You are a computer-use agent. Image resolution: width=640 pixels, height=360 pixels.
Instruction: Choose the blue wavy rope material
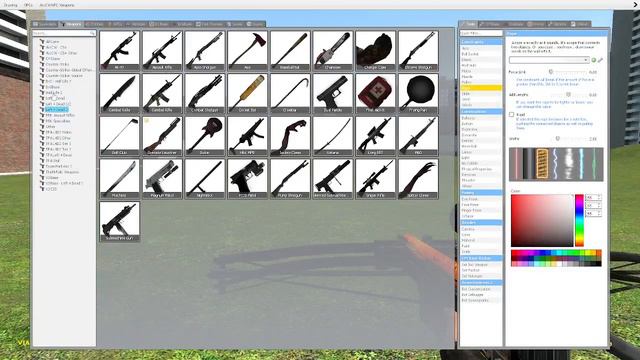[x=555, y=164]
